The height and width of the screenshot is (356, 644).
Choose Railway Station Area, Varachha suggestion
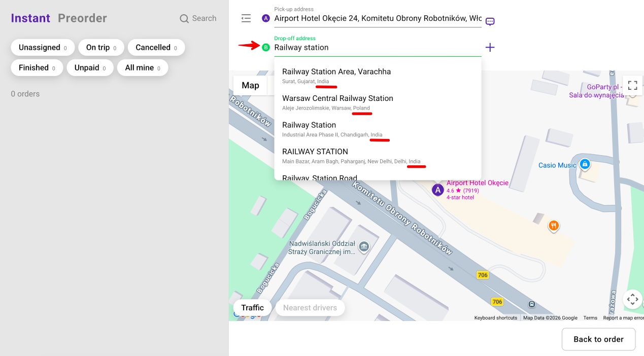(336, 76)
